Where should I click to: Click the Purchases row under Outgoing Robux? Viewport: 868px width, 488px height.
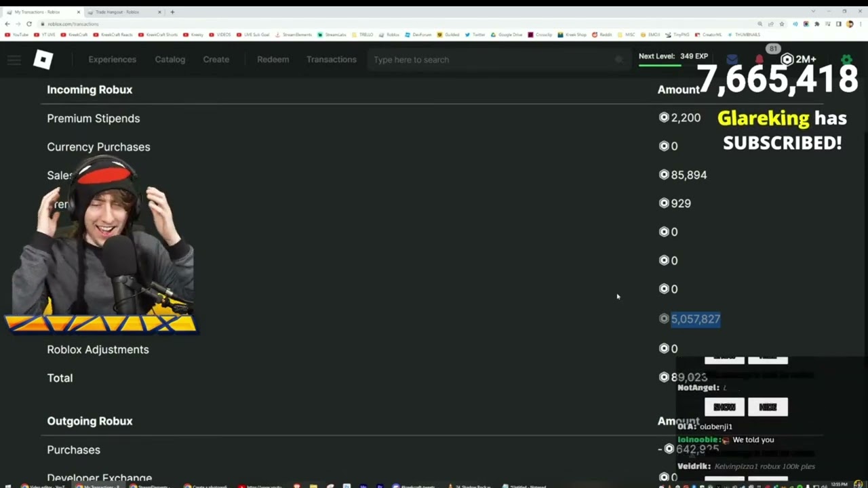(73, 450)
